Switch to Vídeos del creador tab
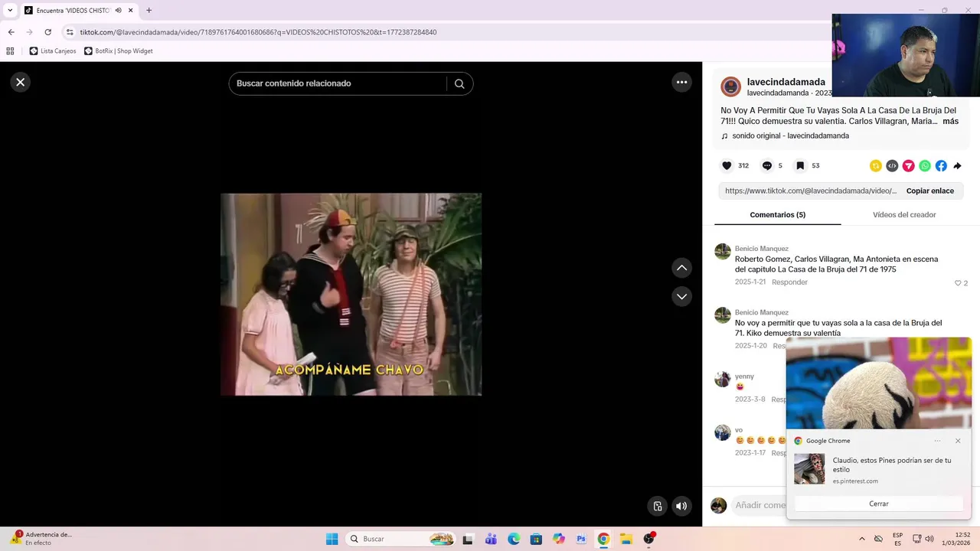 [904, 215]
